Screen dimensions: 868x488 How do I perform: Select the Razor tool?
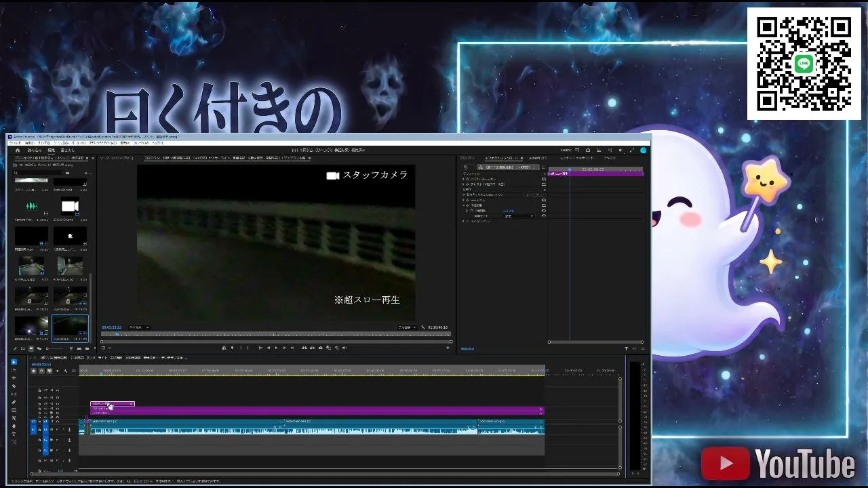tap(14, 386)
